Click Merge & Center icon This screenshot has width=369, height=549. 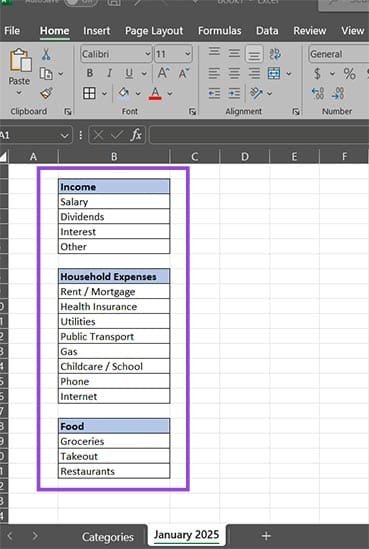click(x=274, y=74)
